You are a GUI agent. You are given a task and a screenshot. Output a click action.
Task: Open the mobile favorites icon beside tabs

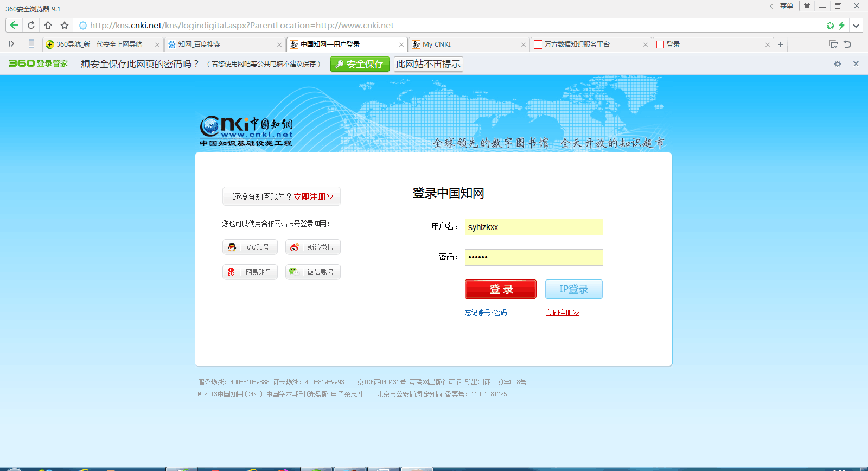[x=31, y=44]
